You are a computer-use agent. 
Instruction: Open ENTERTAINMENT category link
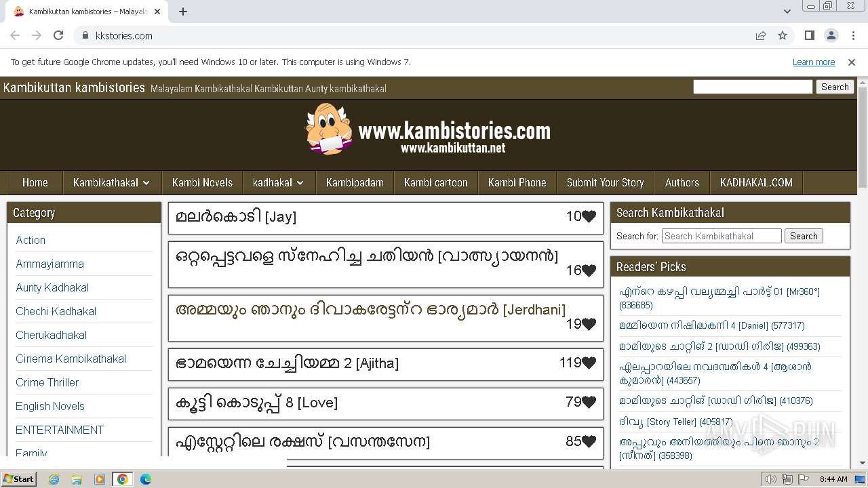point(60,430)
